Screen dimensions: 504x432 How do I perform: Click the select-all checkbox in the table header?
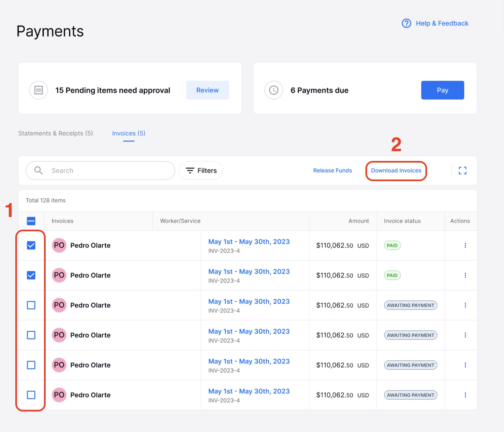(x=31, y=221)
